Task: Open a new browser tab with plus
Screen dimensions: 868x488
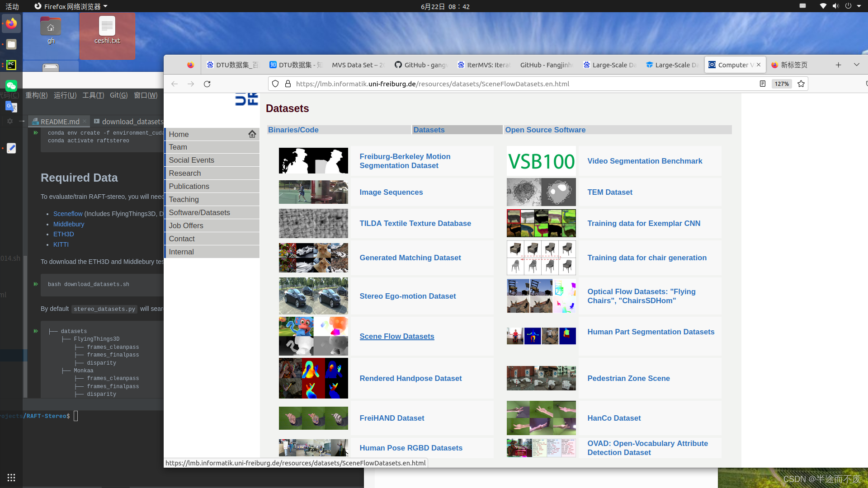Action: [x=838, y=65]
